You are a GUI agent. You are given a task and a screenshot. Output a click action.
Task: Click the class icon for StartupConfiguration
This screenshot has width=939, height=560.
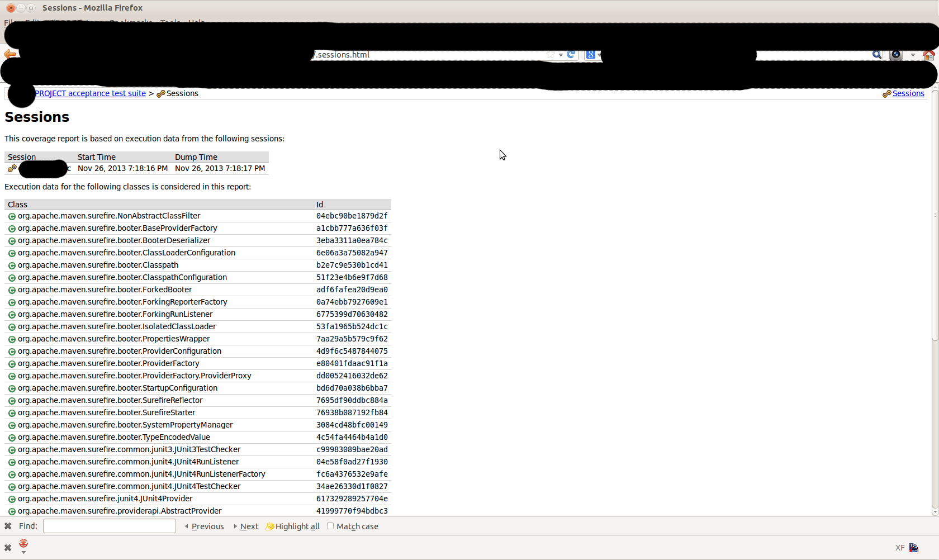[x=12, y=388]
